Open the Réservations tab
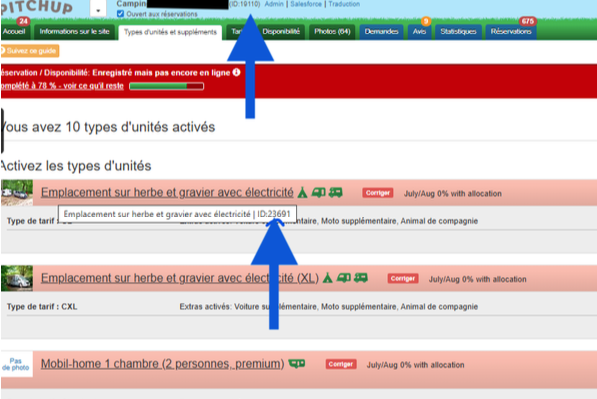The width and height of the screenshot is (597, 399). pos(511,32)
